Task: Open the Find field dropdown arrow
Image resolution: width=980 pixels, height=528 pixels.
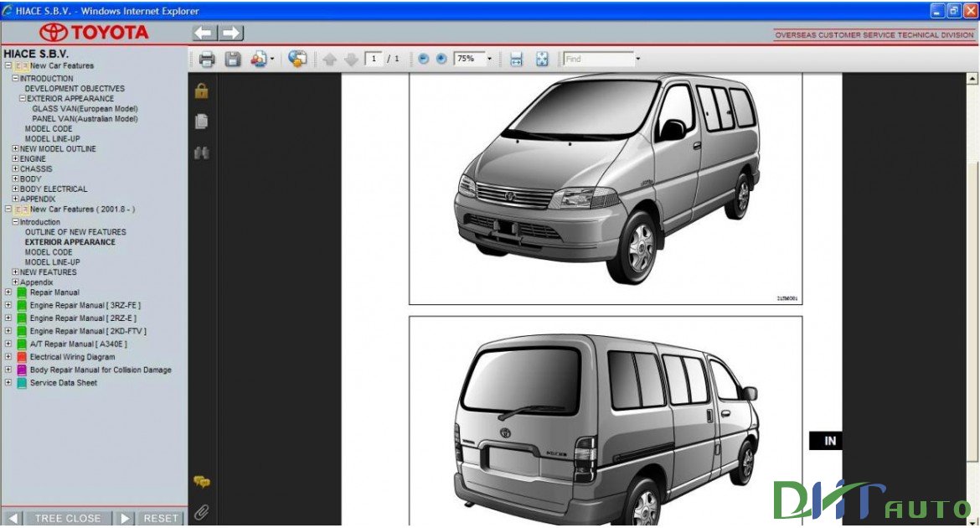Action: coord(637,59)
